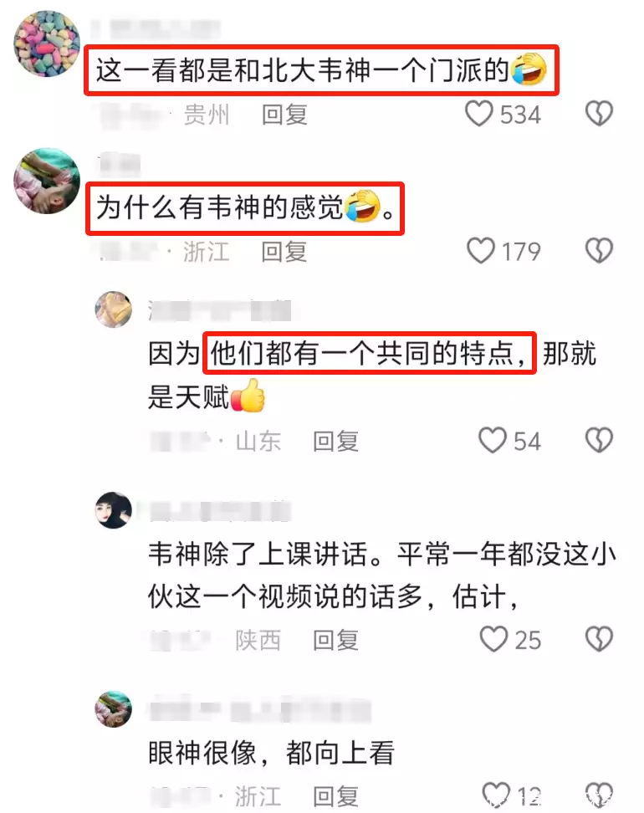Like the bottom comment about 眼神很像
644x813 pixels.
pyautogui.click(x=496, y=795)
